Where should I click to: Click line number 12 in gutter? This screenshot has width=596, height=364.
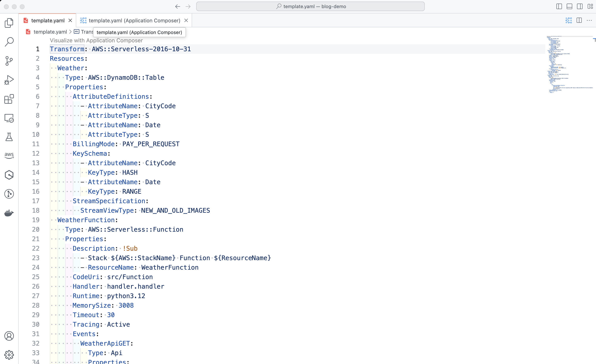tap(36, 154)
